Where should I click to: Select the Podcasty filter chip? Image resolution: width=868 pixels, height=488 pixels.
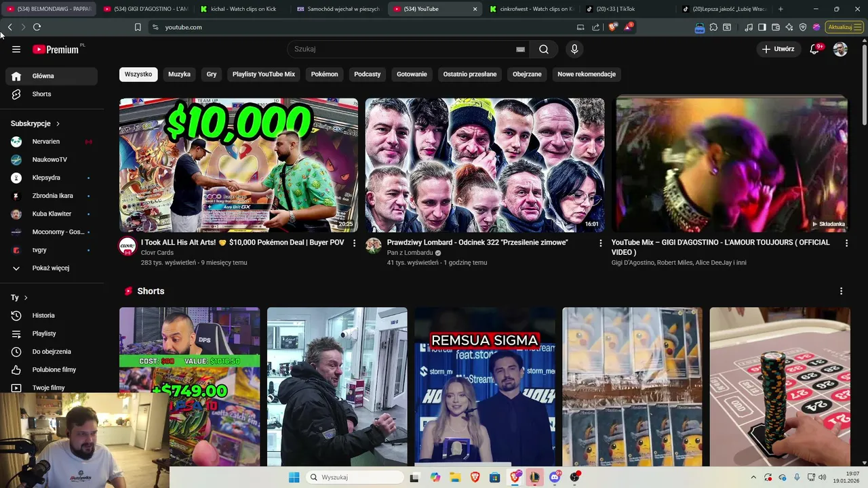(x=368, y=75)
